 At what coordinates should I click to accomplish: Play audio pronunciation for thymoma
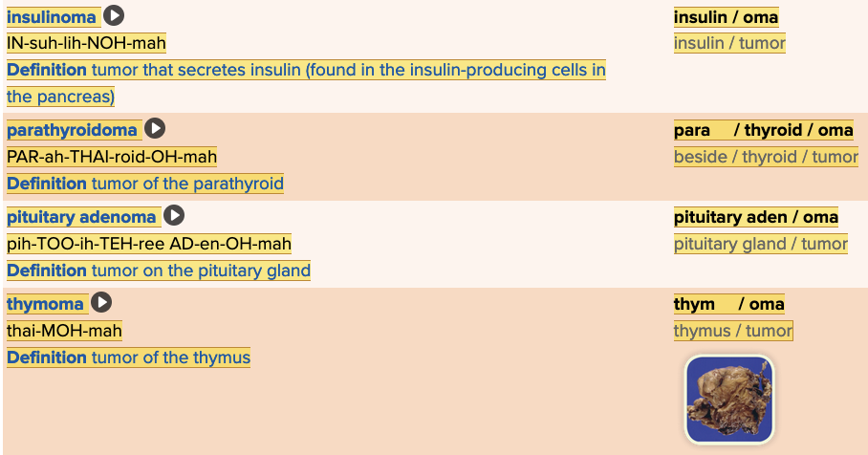coord(101,303)
